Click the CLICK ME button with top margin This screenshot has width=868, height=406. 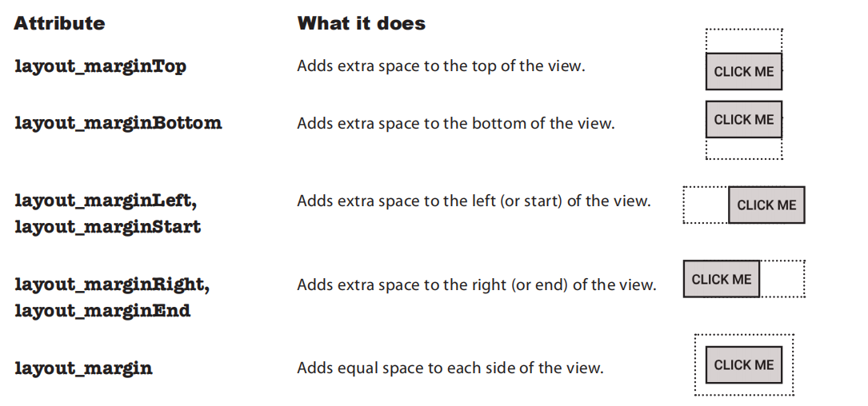tap(744, 71)
